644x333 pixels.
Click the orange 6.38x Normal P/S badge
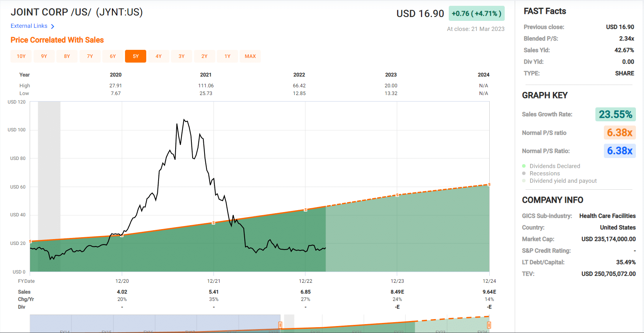620,133
